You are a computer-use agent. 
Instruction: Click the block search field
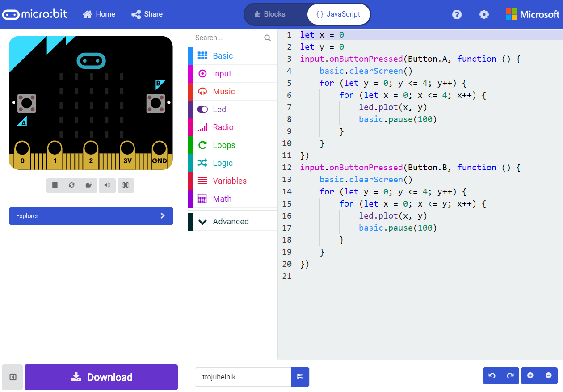click(x=228, y=38)
